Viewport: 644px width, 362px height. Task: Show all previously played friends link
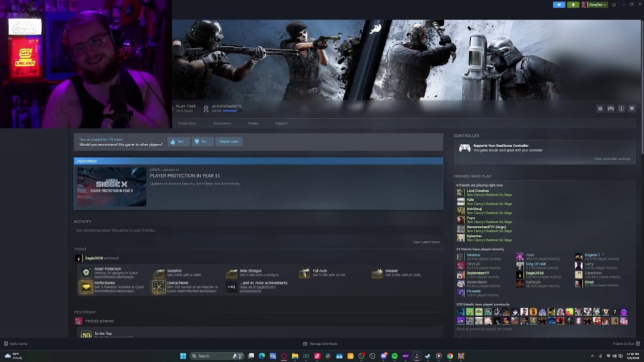(484, 329)
